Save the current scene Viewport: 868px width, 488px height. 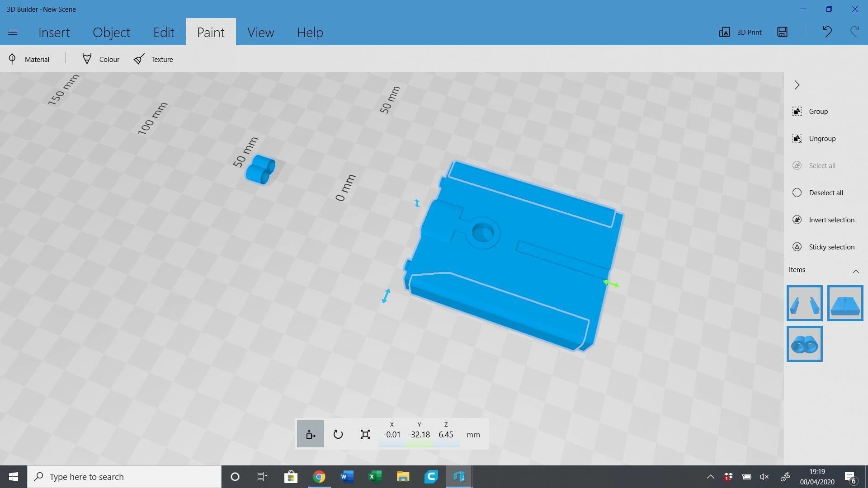click(x=782, y=32)
